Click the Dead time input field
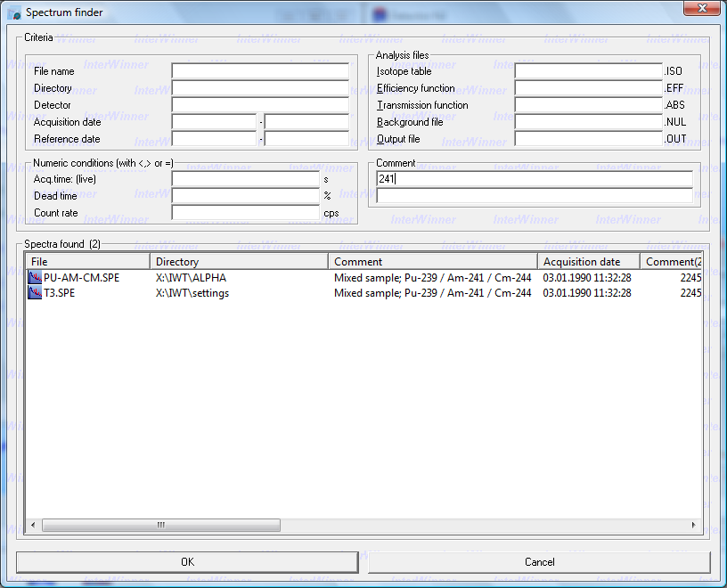727x588 pixels. [x=245, y=196]
